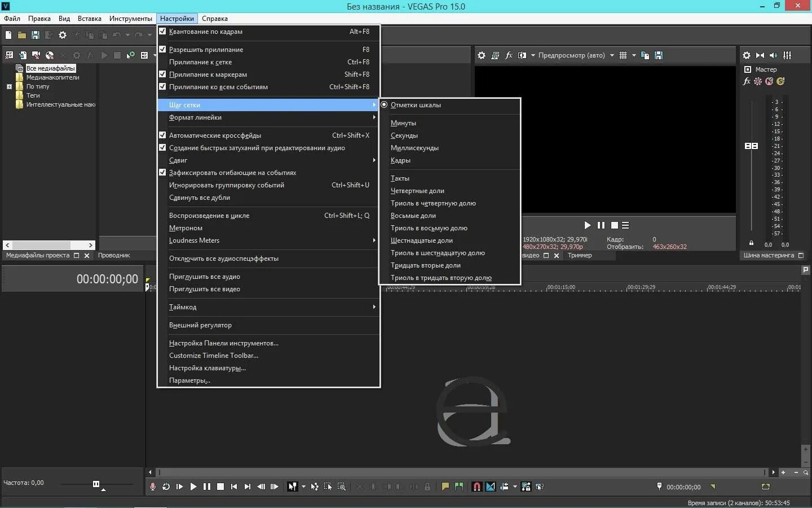Open video preview properties gear icon
Viewport: 812px width, 508px height.
point(482,55)
